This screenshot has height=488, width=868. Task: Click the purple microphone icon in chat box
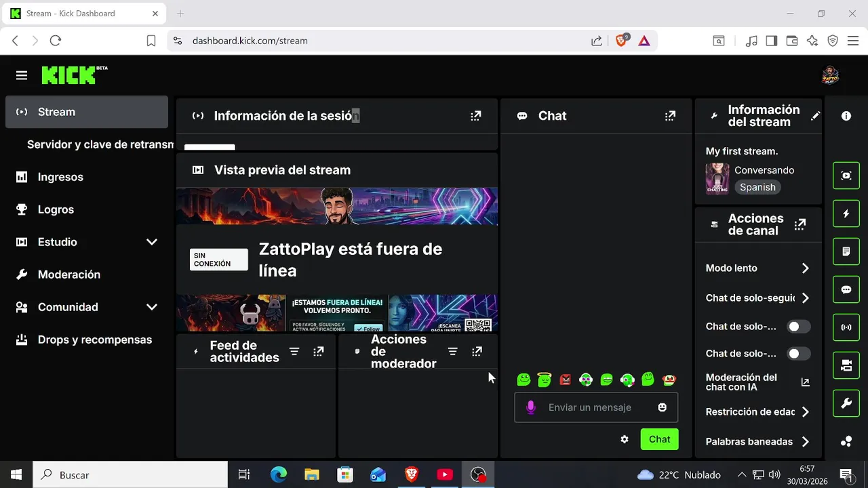[531, 407]
